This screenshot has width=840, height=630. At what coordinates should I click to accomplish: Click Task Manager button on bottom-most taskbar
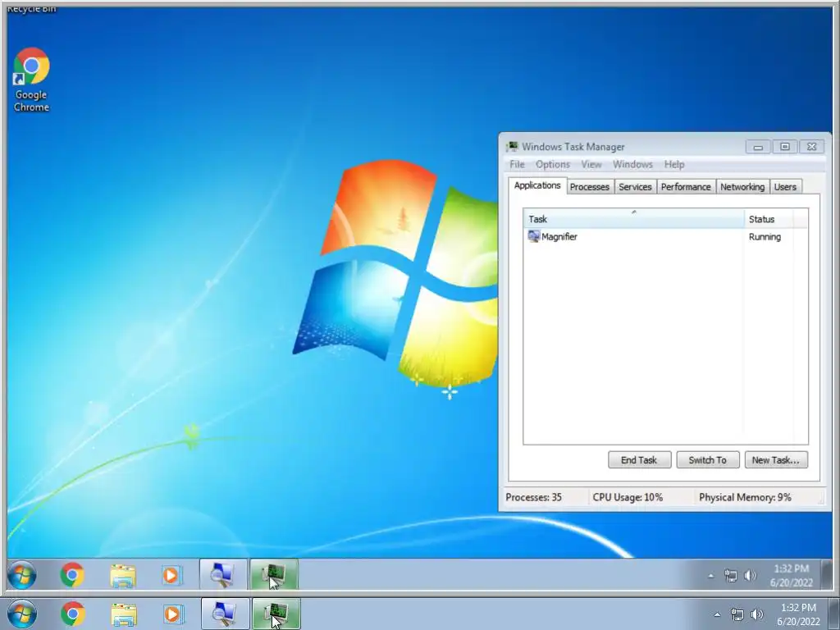276,614
